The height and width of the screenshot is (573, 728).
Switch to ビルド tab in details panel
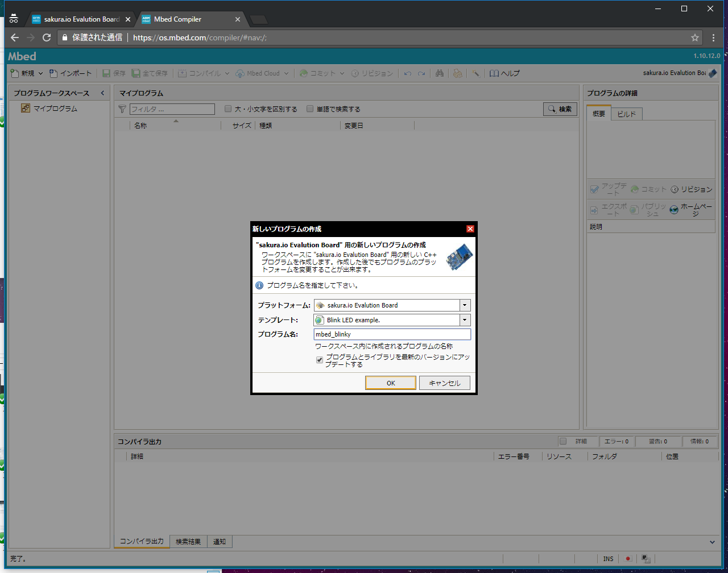[627, 114]
